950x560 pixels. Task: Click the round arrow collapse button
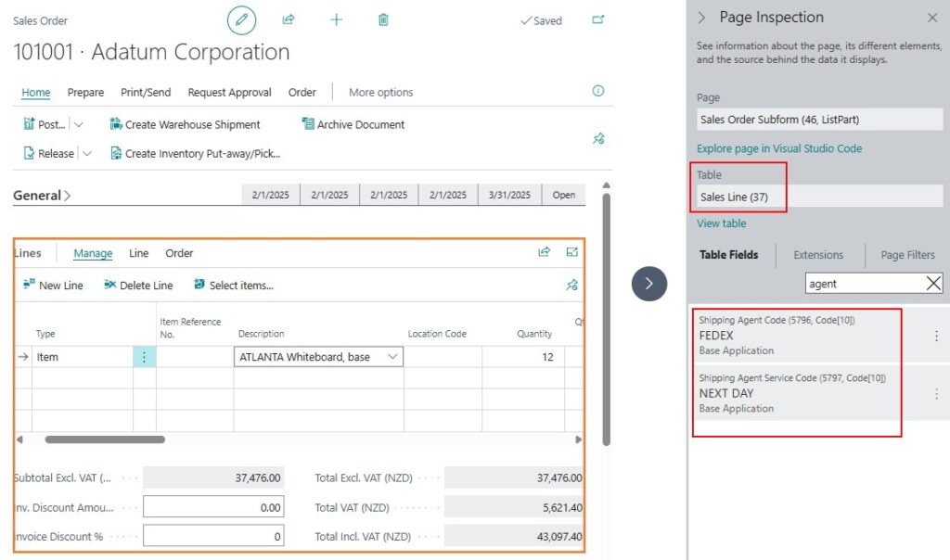tap(649, 284)
